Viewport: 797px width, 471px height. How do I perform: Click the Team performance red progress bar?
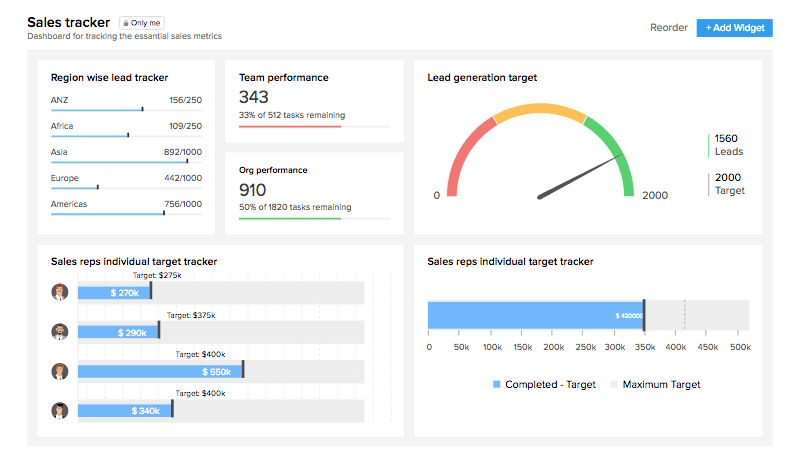290,127
